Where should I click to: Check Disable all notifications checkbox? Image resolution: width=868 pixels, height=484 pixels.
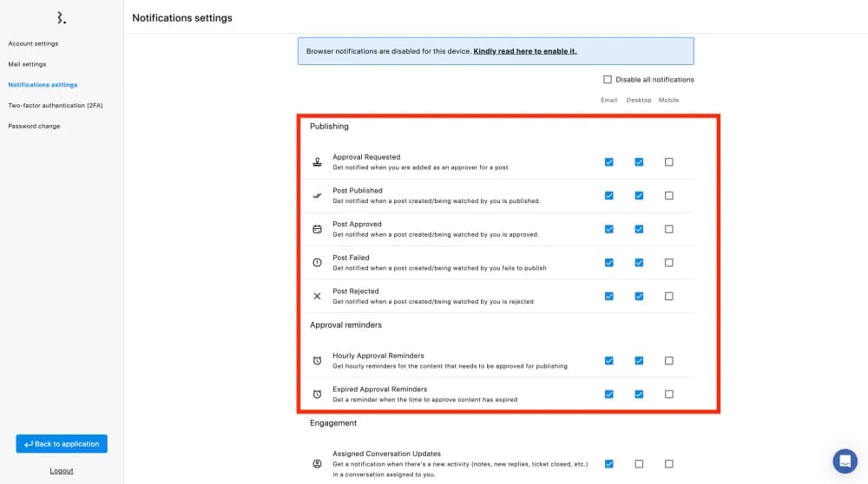pos(608,80)
